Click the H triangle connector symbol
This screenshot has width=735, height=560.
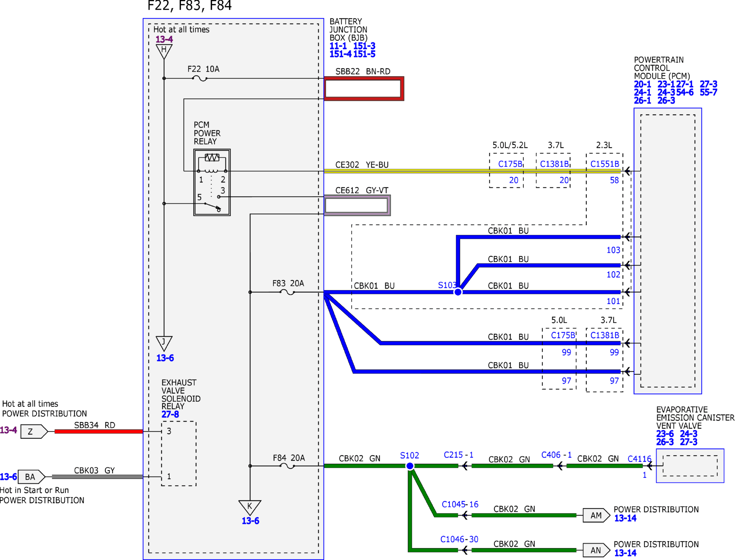click(x=164, y=51)
